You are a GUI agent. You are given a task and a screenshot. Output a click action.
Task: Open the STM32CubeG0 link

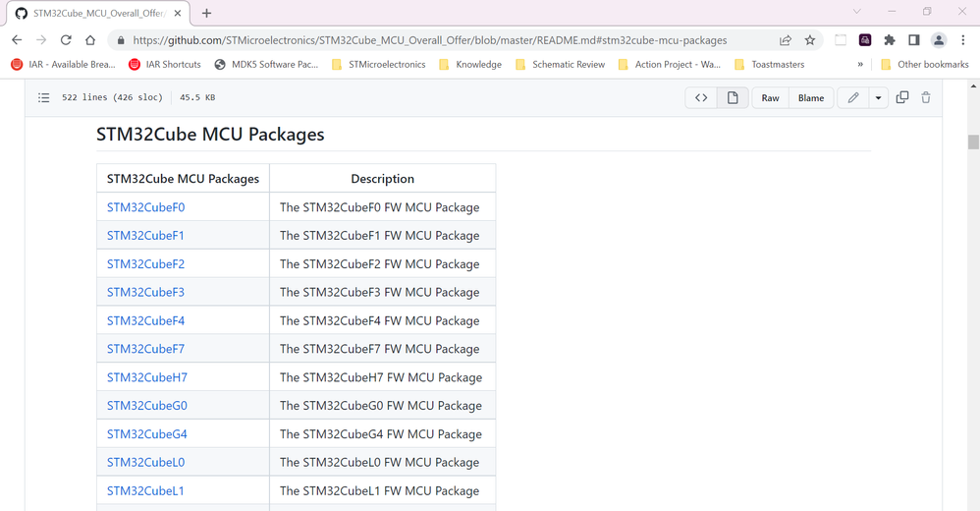click(x=147, y=405)
